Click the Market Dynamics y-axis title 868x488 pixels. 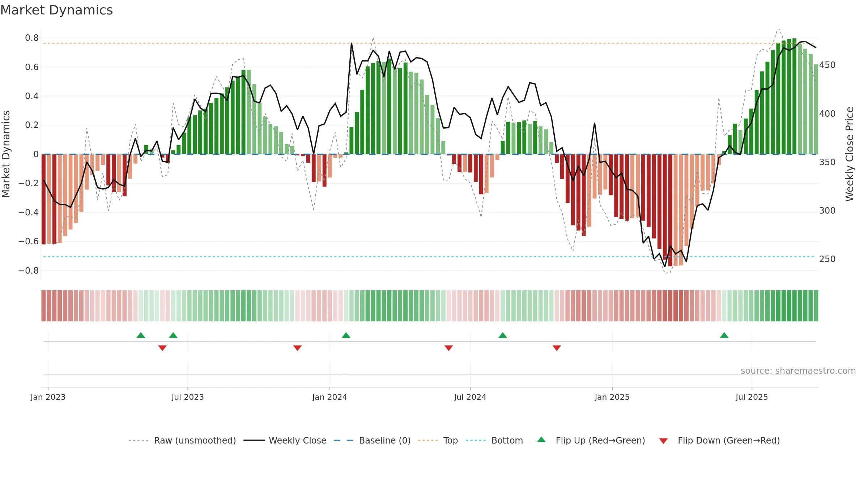(6, 154)
